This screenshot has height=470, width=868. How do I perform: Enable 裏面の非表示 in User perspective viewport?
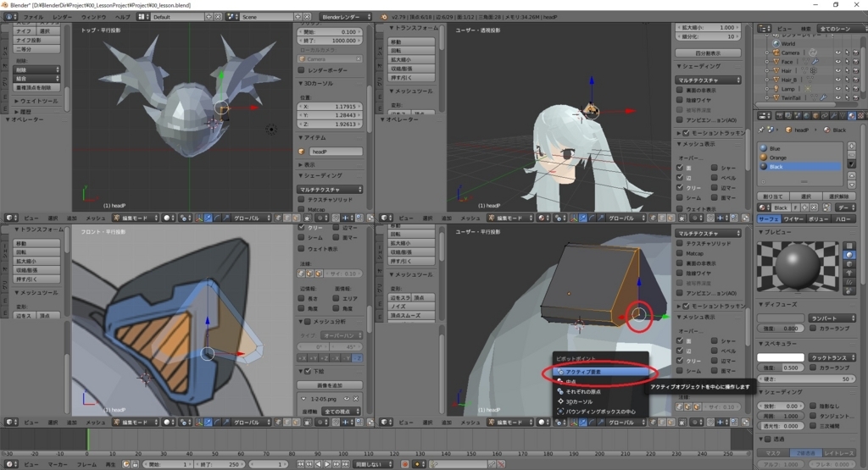coord(680,90)
